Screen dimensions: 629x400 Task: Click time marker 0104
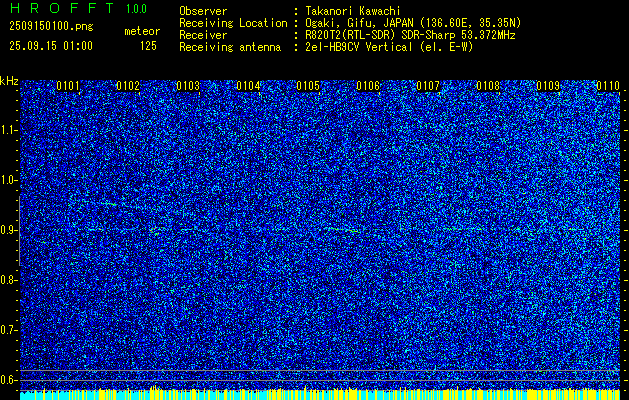(248, 86)
